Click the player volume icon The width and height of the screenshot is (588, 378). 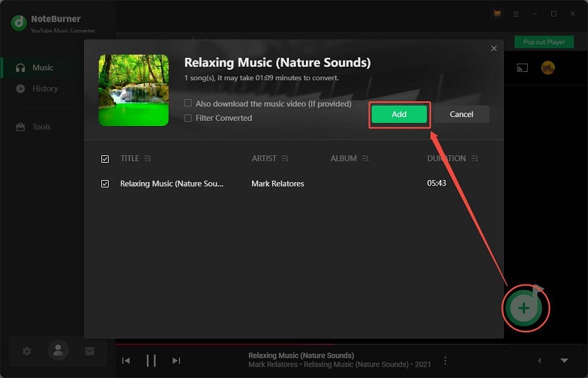(x=539, y=361)
